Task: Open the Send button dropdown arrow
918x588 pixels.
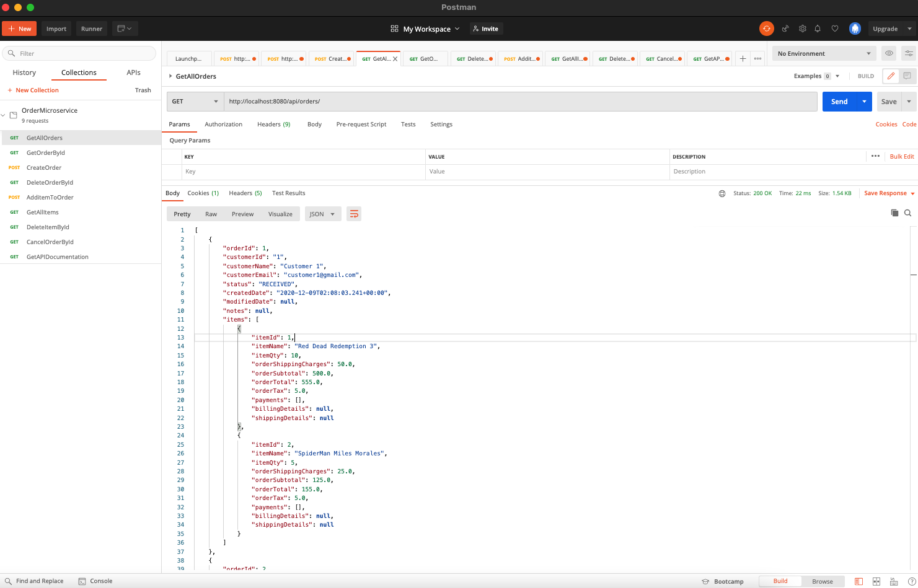Action: [864, 102]
